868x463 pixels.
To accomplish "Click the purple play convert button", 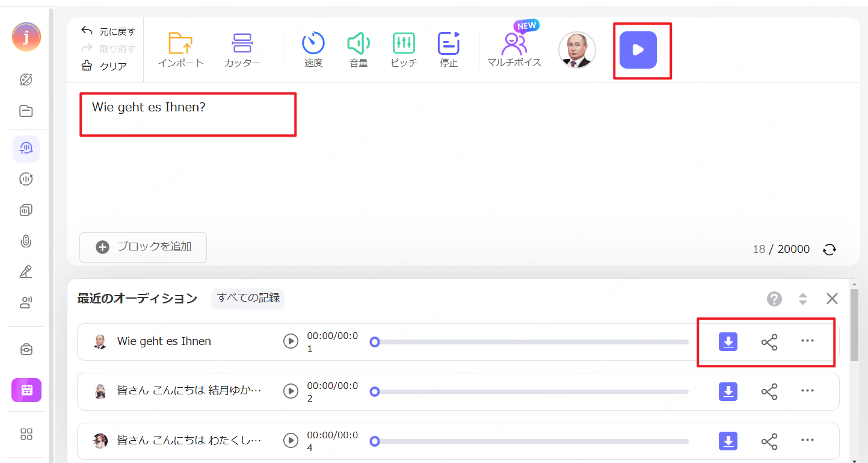I will pos(638,50).
